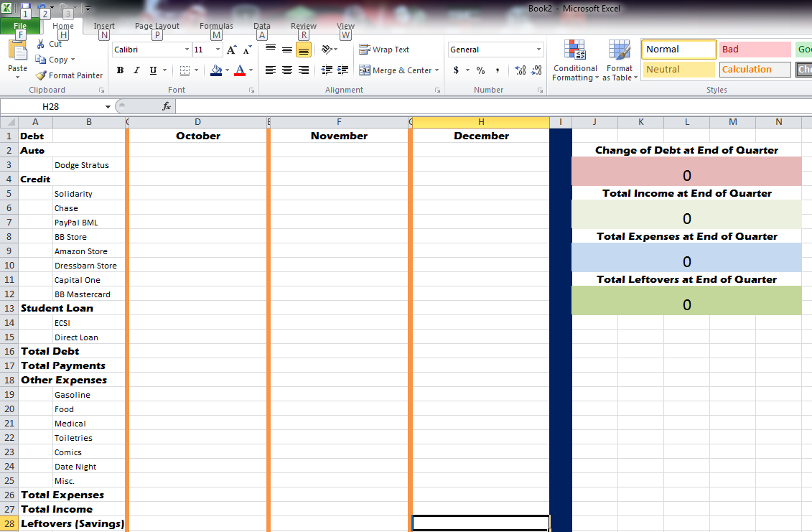Screen dimensions: 812x532
Task: Click the red Font Color A
Action: [x=240, y=70]
